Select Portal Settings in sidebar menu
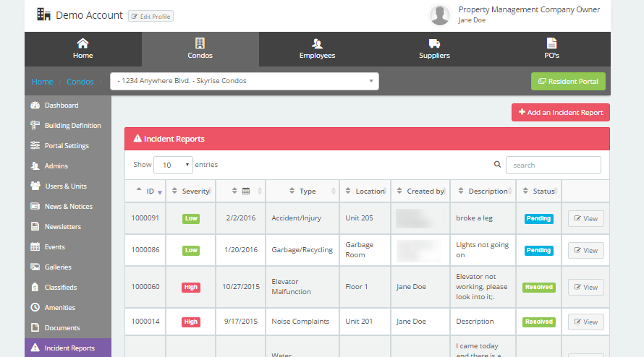 click(67, 146)
